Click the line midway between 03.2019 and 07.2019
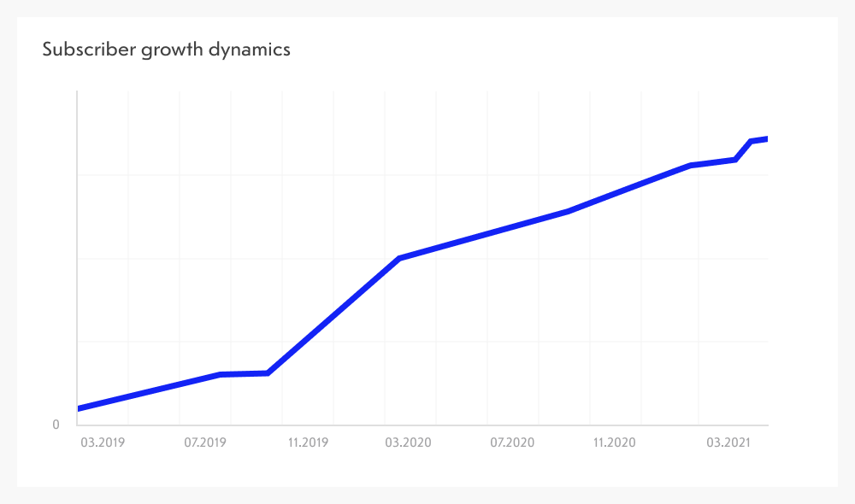855x504 pixels. (152, 390)
